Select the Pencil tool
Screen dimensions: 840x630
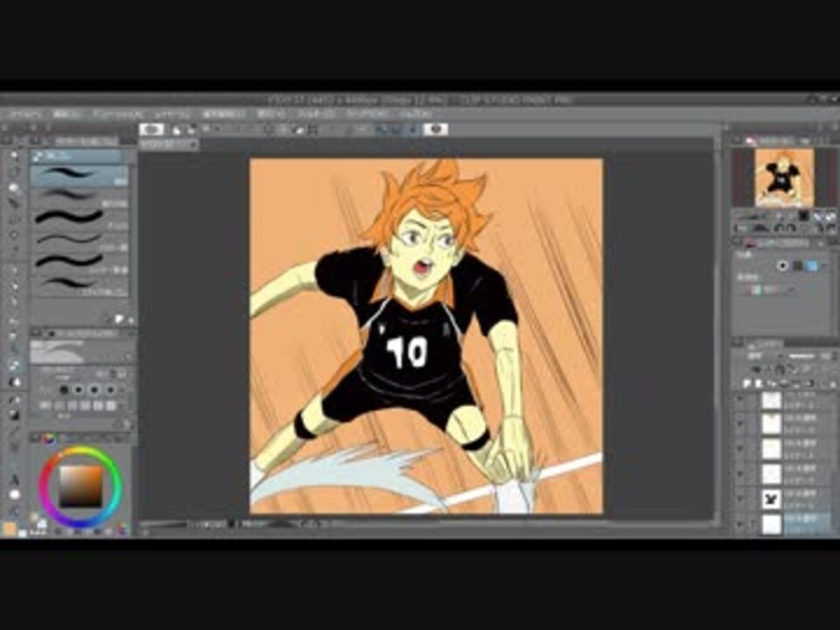[15, 287]
